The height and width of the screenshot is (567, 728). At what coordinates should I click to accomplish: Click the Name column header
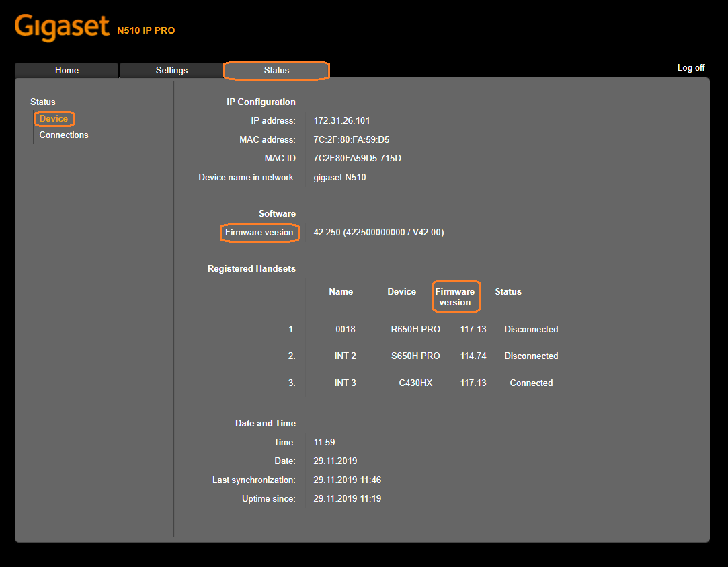pos(341,292)
